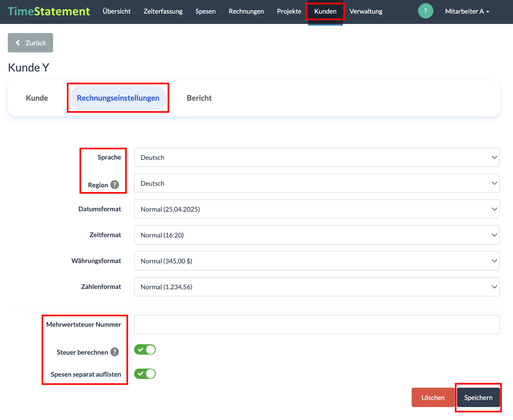The image size is (513, 420).
Task: Click the TimeStatement logo
Action: tap(49, 11)
